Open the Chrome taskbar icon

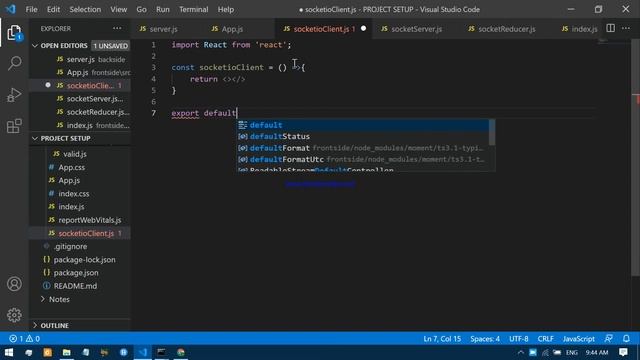181,352
